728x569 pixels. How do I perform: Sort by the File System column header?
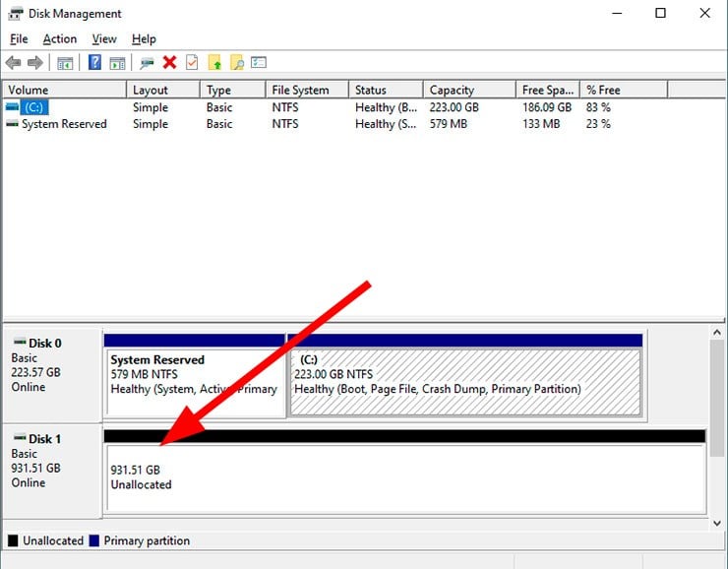tap(307, 90)
